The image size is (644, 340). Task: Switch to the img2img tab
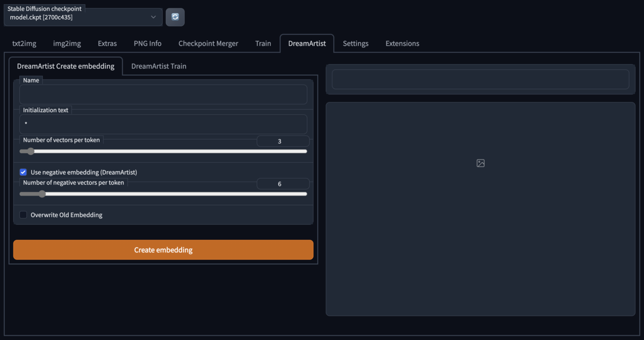67,44
